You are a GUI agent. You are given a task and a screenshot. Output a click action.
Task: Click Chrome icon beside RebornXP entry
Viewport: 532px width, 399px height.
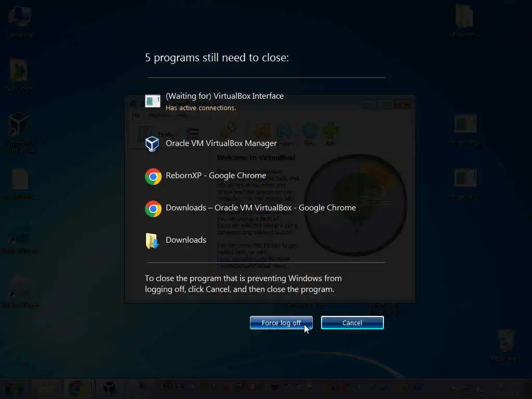tap(153, 177)
